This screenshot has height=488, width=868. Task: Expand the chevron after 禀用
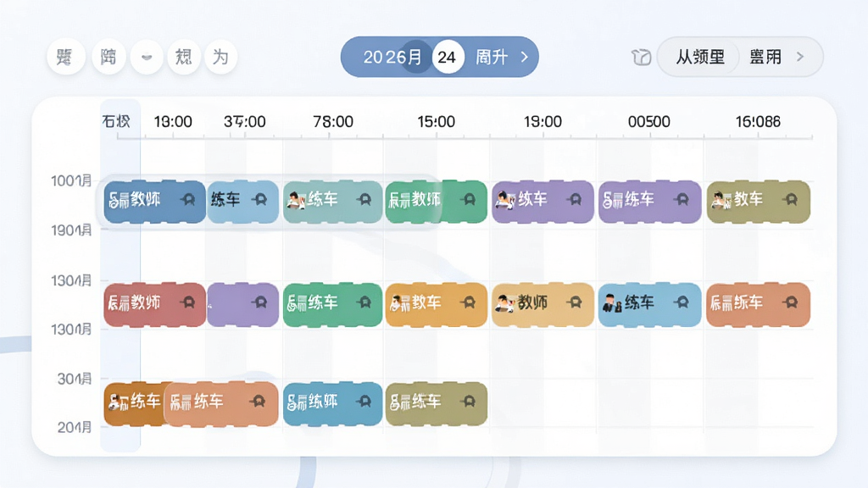tap(800, 57)
